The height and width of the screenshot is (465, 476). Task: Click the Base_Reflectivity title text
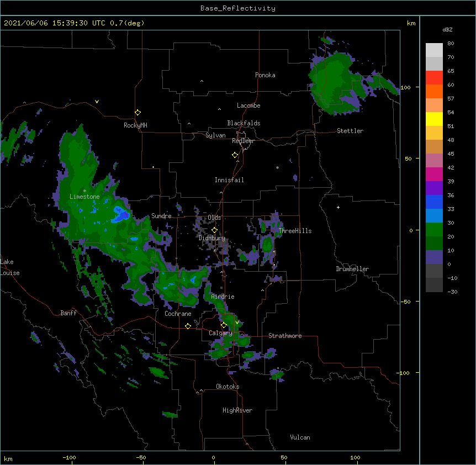pyautogui.click(x=238, y=8)
